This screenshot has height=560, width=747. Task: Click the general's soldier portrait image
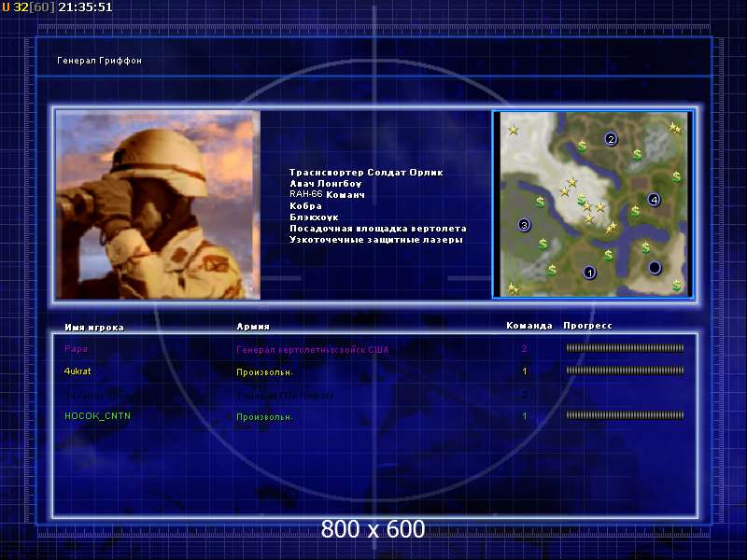pyautogui.click(x=158, y=204)
